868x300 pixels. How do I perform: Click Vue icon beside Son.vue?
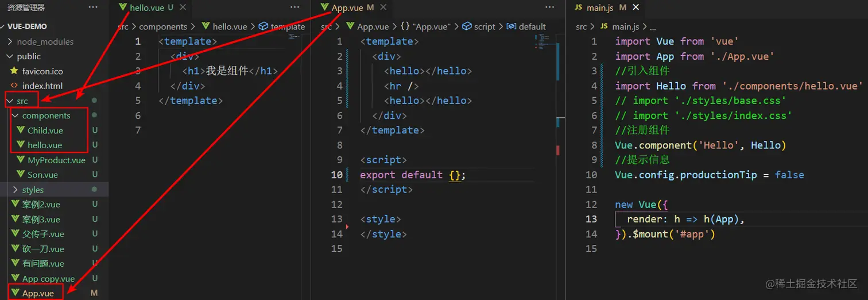pos(20,175)
